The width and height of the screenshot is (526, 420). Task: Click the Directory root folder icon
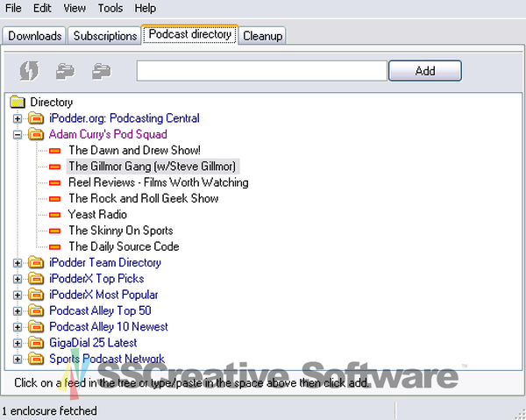point(18,102)
